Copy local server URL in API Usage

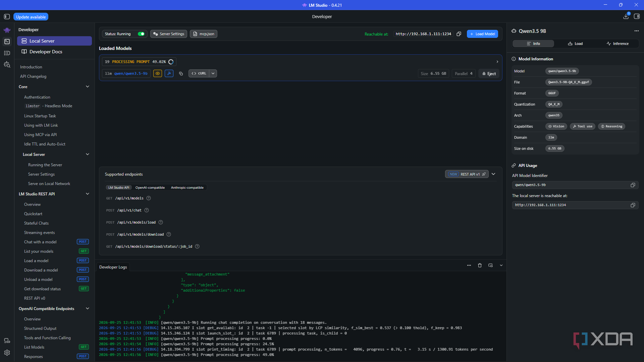point(633,205)
